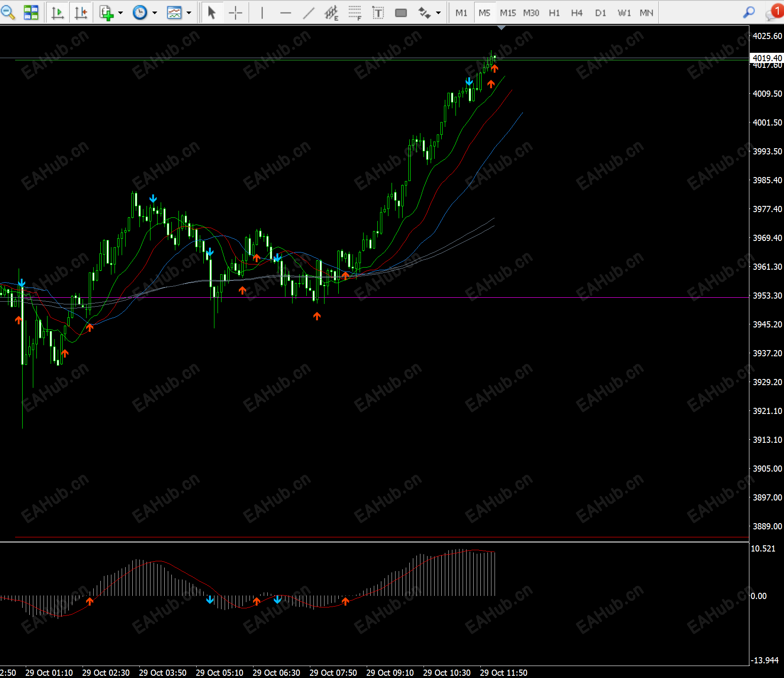Select the Cursor pointer tool

(212, 12)
